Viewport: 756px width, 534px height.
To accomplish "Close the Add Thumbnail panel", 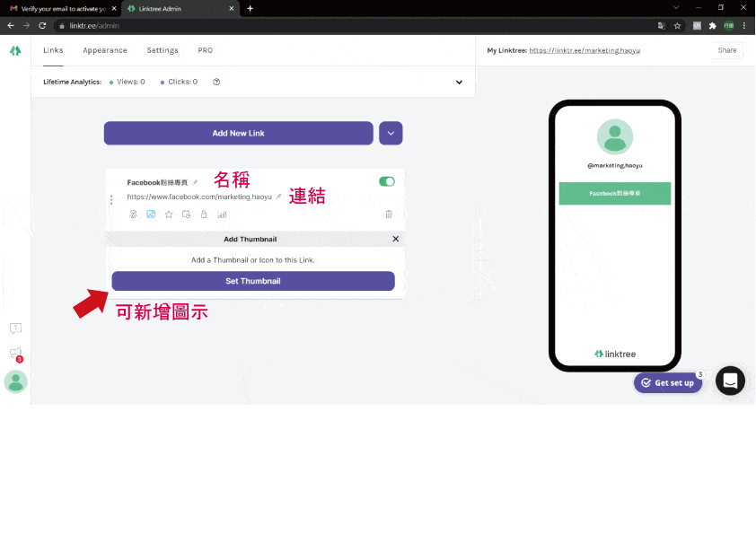I will pos(395,239).
